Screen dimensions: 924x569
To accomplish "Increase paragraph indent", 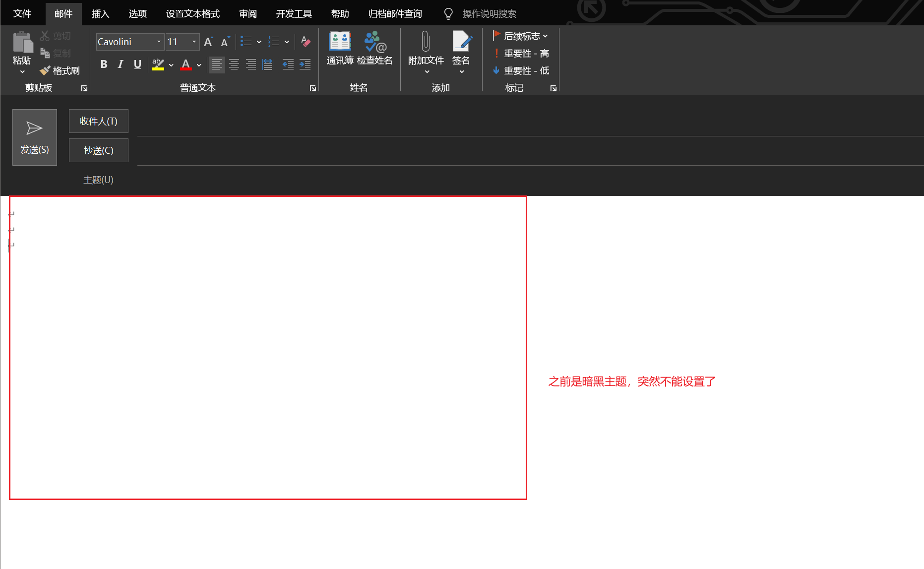I will click(x=305, y=64).
